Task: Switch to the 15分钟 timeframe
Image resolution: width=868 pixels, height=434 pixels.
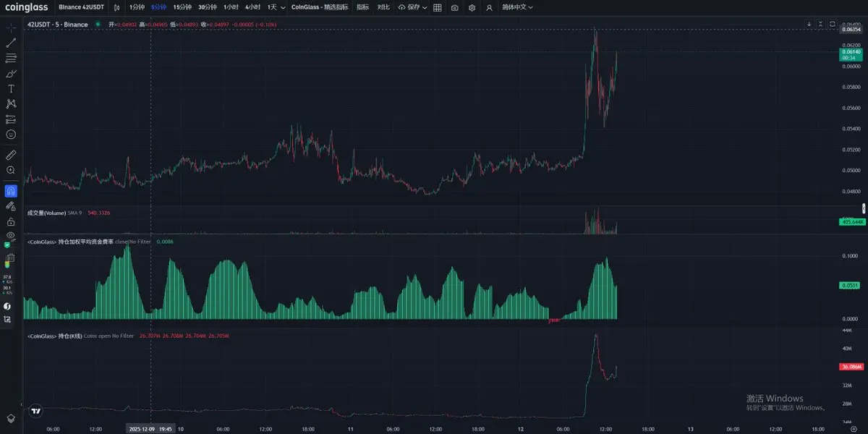Action: tap(182, 7)
